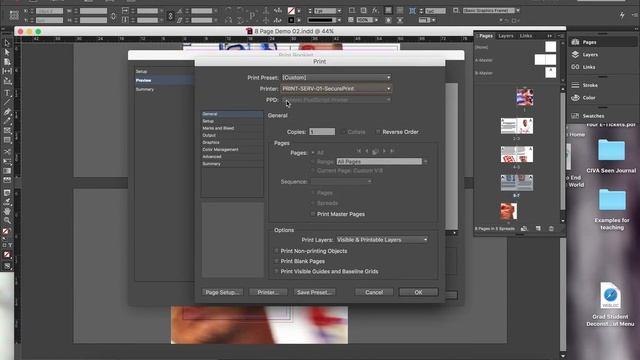Select the Eyedropper tool
The width and height of the screenshot is (640, 360).
[x=7, y=202]
